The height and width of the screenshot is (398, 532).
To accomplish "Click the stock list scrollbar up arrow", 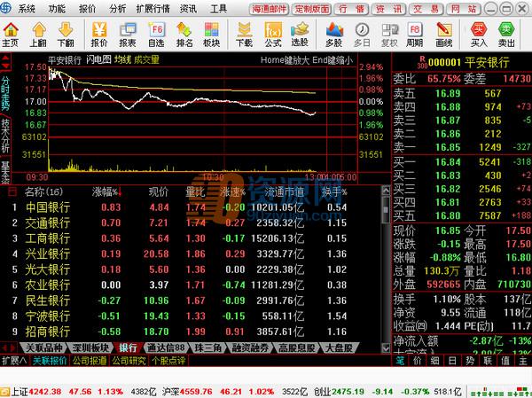I will coord(386,190).
